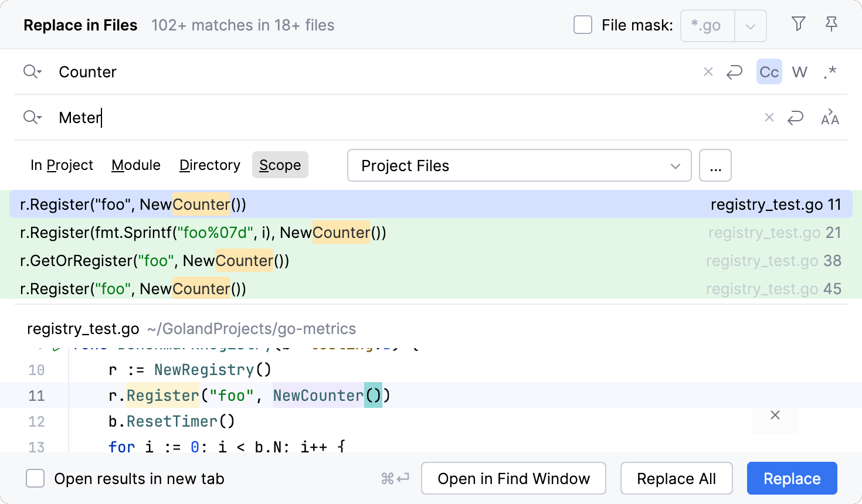Open the Project Files scope dropdown
The height and width of the screenshot is (504, 862).
pos(519,166)
